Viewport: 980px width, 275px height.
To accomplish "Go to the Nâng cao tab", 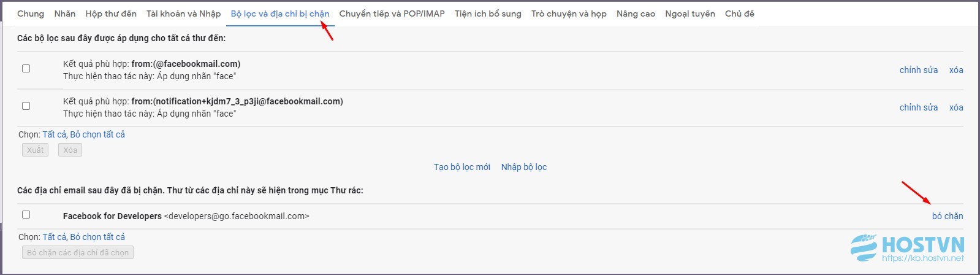I will pos(636,14).
